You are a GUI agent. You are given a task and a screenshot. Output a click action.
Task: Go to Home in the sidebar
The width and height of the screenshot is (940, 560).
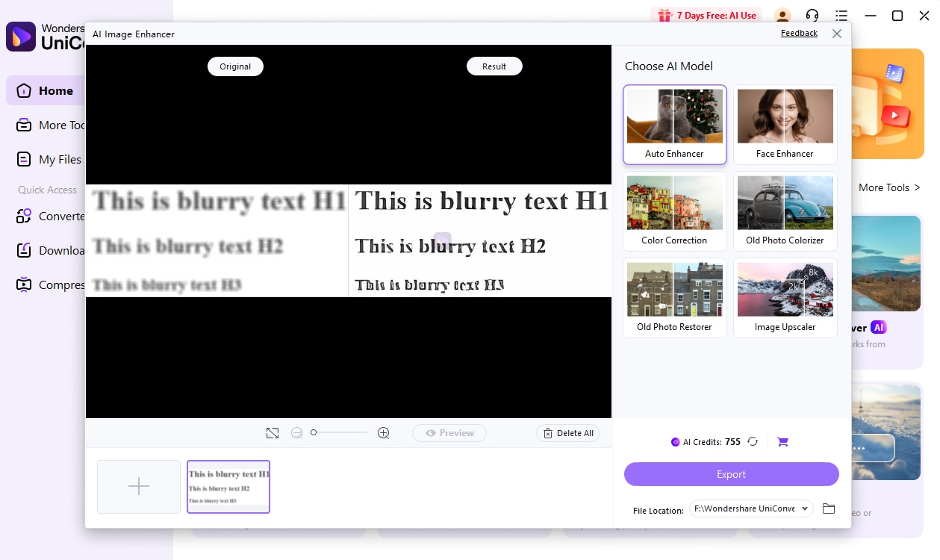46,90
